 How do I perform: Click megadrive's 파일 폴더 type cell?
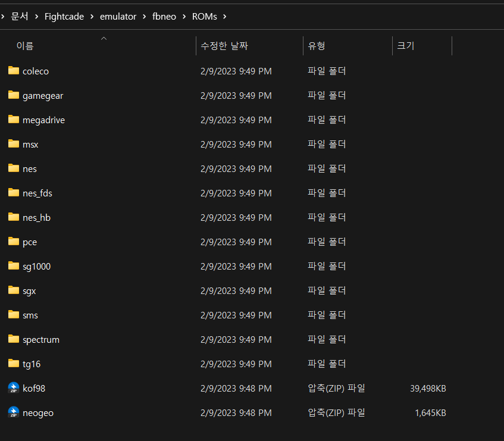pyautogui.click(x=327, y=120)
